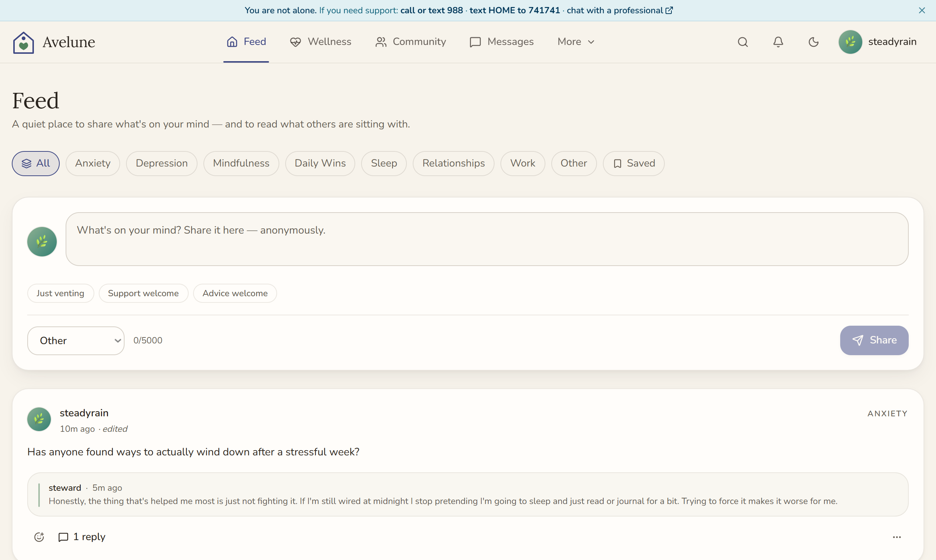Click the post question about winding down
Image resolution: width=936 pixels, height=560 pixels.
pos(193,452)
